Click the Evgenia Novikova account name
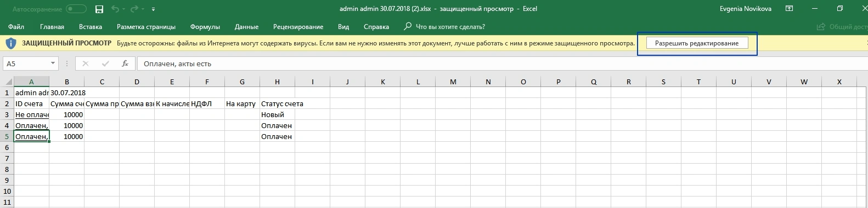Image resolution: width=868 pixels, height=208 pixels. click(x=745, y=9)
